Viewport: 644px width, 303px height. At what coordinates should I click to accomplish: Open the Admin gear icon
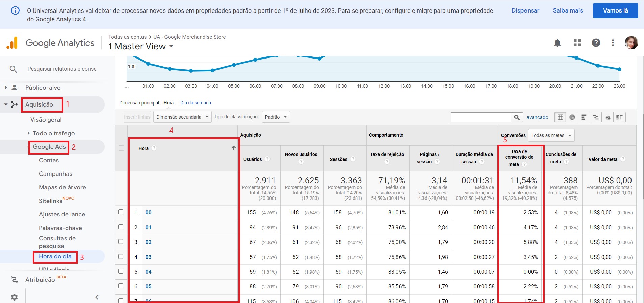[14, 297]
